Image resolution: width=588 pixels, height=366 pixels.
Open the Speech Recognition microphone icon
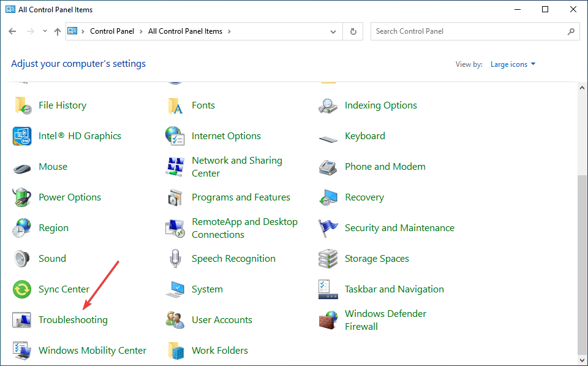(175, 259)
